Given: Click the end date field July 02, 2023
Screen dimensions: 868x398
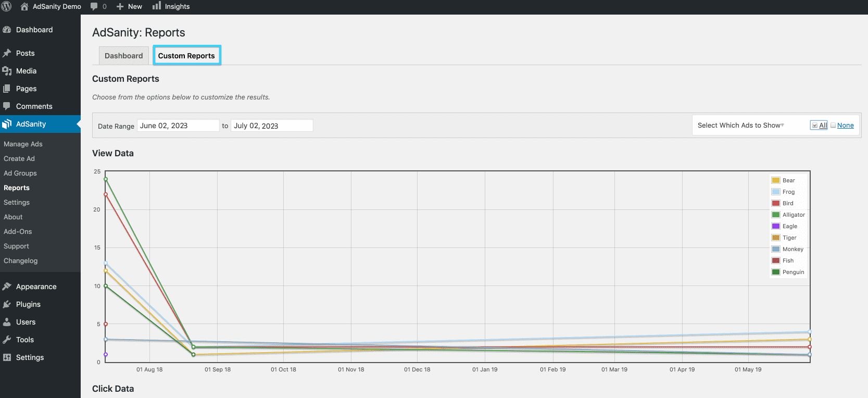Looking at the screenshot, I should point(271,126).
